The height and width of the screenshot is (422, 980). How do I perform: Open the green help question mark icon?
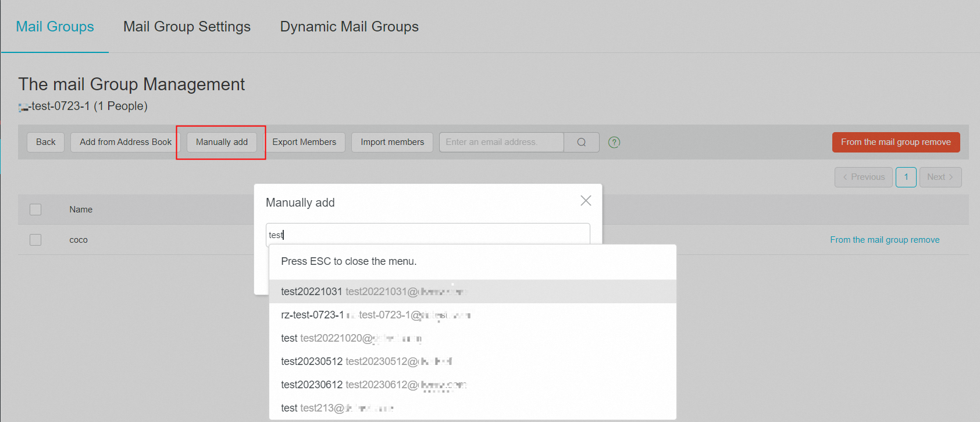pyautogui.click(x=614, y=142)
